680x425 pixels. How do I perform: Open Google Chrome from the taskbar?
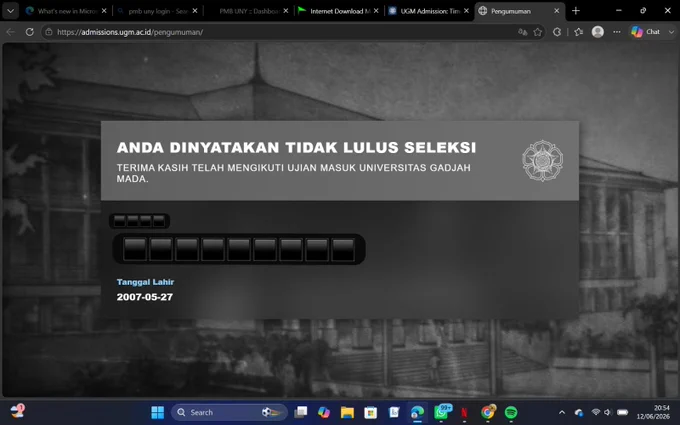[488, 412]
